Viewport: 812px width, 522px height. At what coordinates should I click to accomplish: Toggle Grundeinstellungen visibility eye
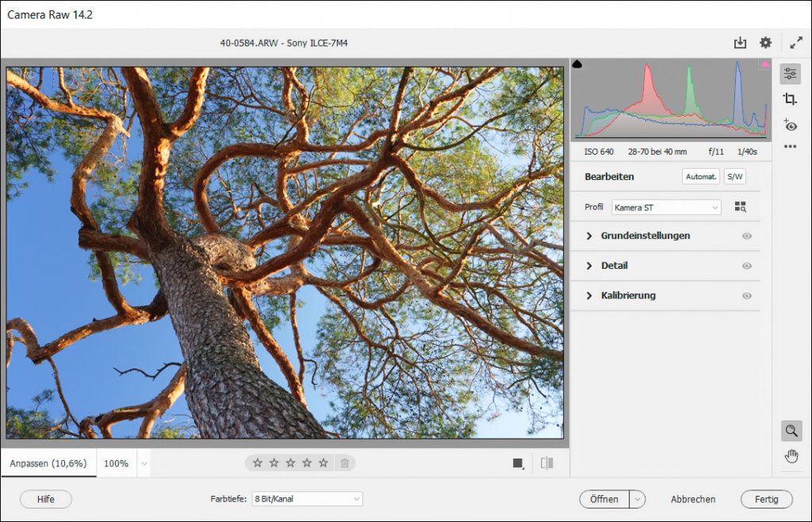tap(746, 236)
